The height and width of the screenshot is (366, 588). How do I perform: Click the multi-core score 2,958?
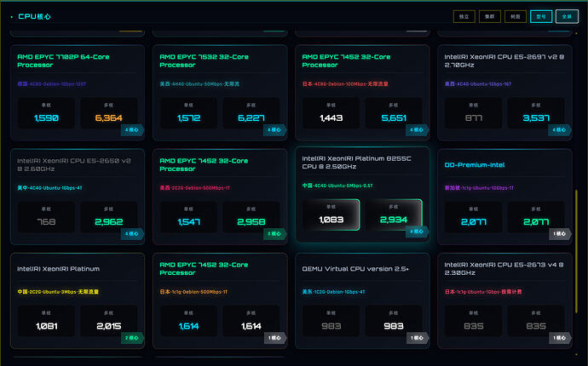click(x=251, y=222)
